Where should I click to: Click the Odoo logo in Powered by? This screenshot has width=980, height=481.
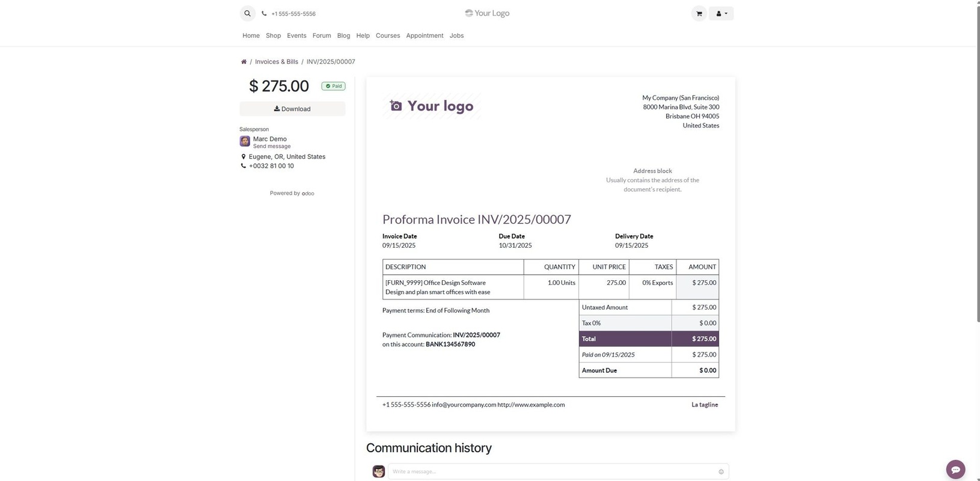[x=308, y=194]
